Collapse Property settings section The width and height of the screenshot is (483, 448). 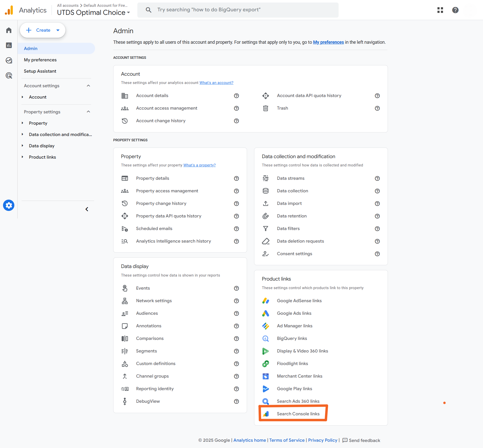click(x=88, y=112)
